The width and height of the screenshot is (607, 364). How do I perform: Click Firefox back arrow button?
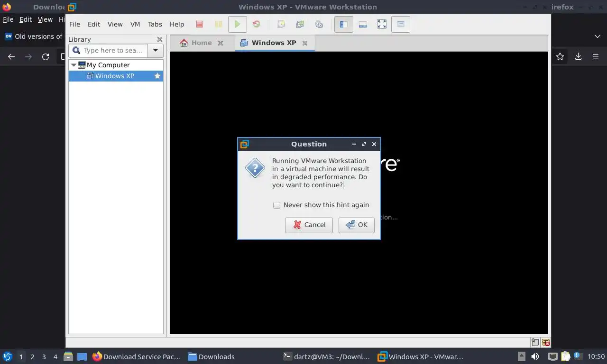11,56
